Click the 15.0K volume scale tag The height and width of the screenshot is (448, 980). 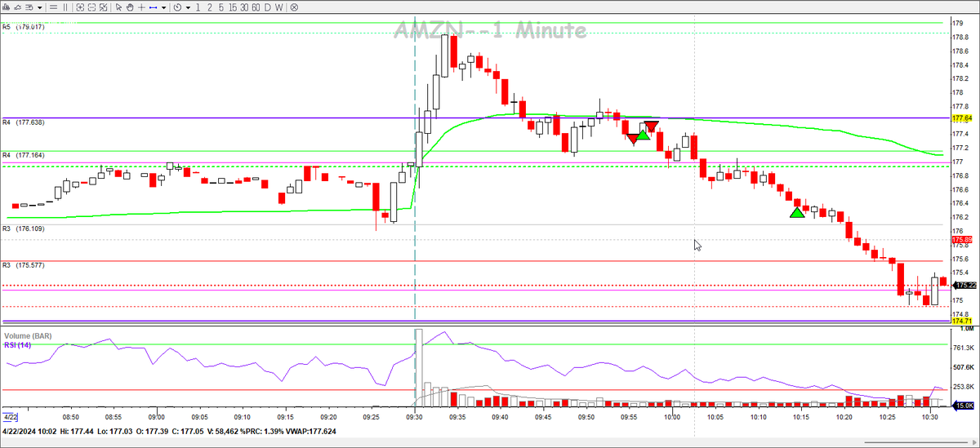click(964, 406)
